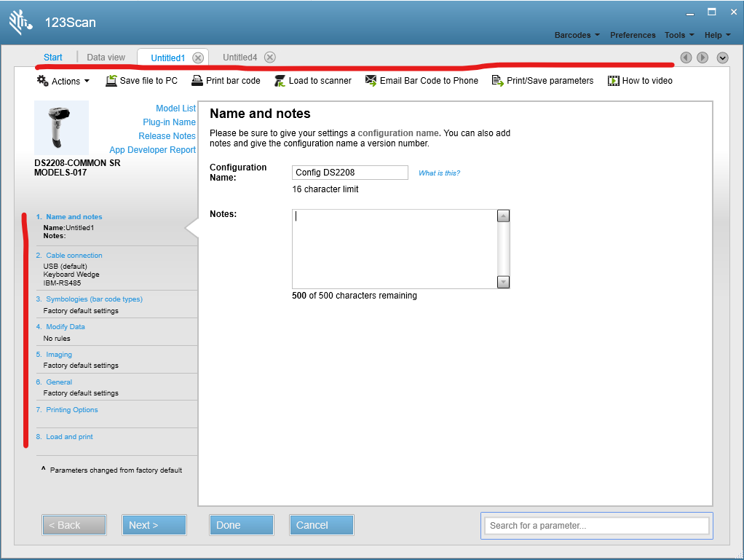Click inside the Notes text area
Viewport: 744px width, 560px height.
click(x=395, y=248)
